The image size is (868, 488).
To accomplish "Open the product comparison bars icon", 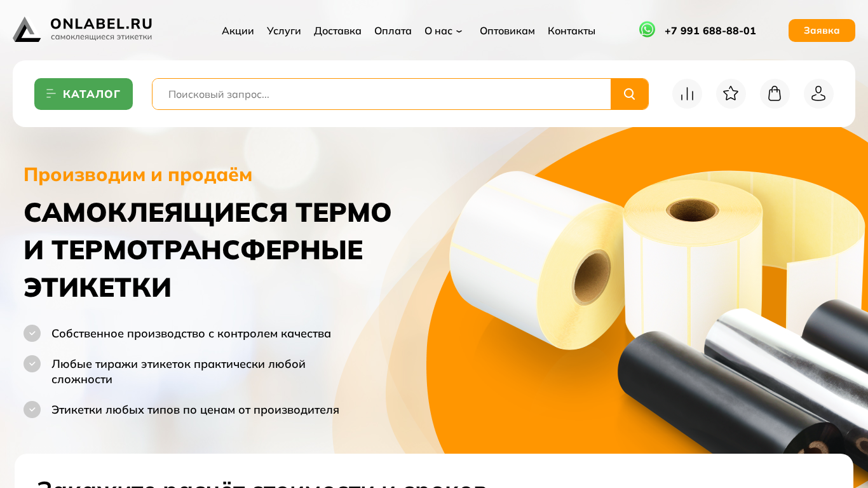I will point(687,94).
